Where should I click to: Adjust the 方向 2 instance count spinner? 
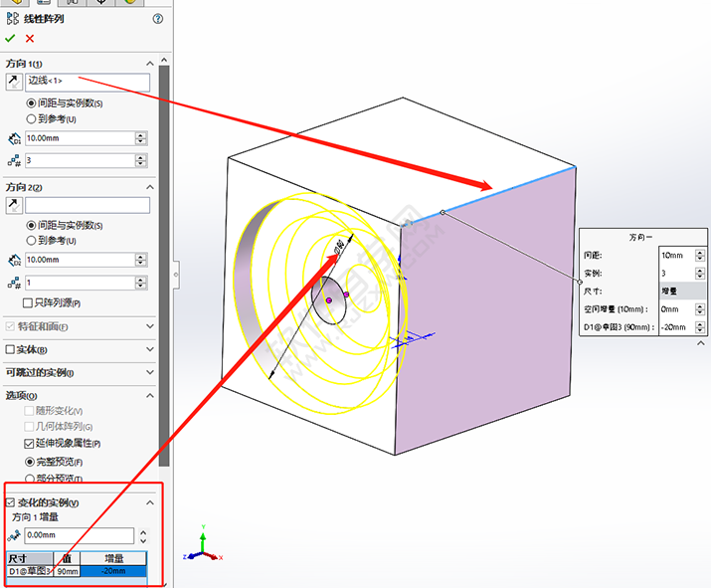pyautogui.click(x=141, y=284)
